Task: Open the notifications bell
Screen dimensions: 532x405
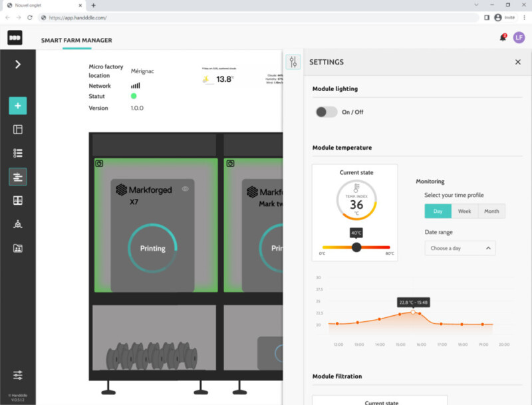Action: [503, 37]
